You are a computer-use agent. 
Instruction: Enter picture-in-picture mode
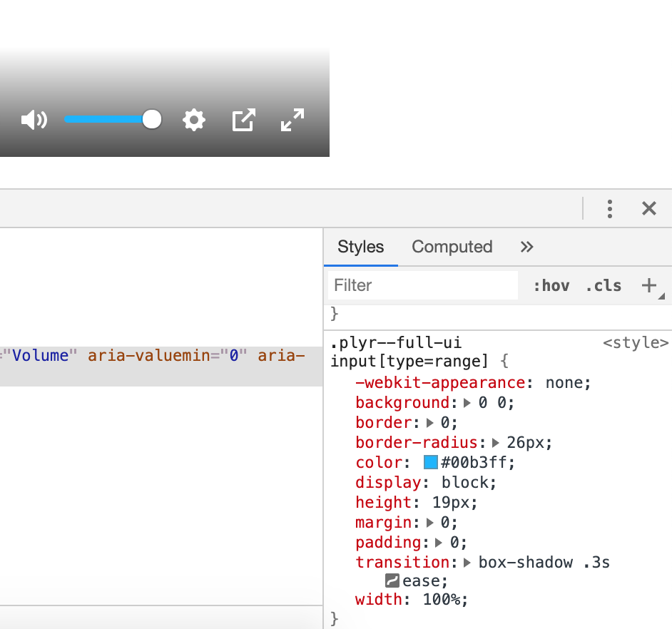coord(243,120)
